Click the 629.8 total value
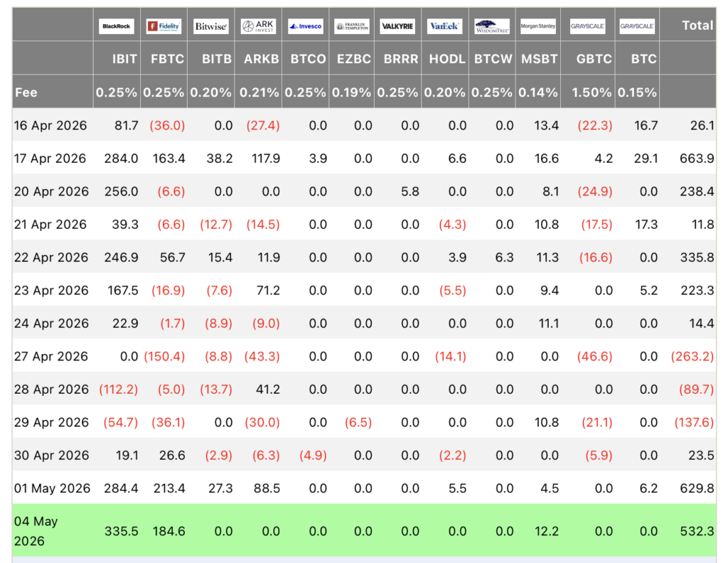 point(697,488)
